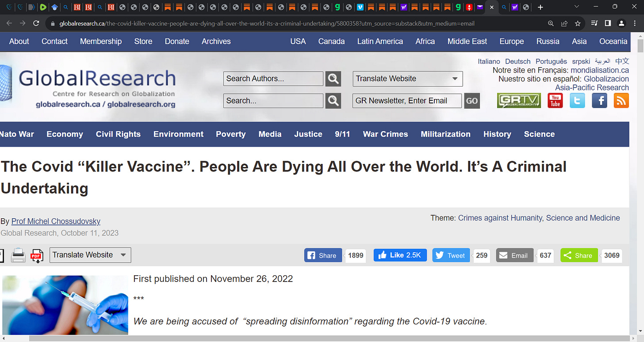Open the Membership menu item
The height and width of the screenshot is (342, 644).
coord(101,41)
